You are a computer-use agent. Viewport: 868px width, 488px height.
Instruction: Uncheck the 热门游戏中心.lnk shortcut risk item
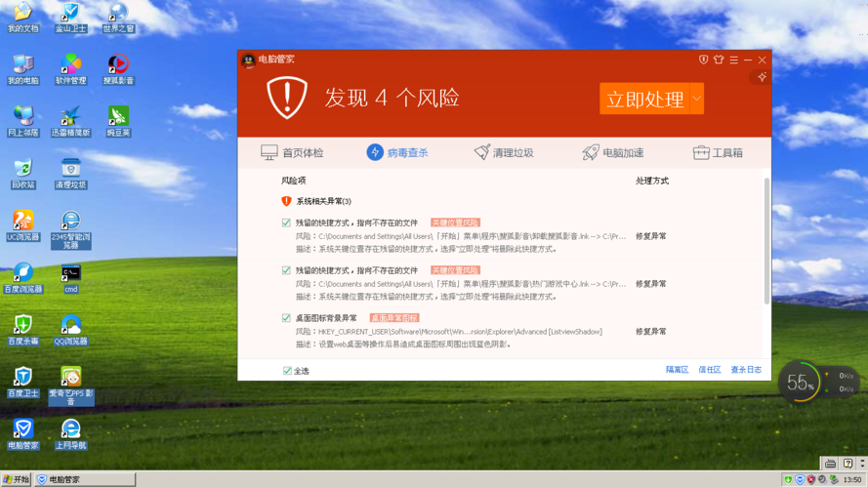click(x=286, y=270)
